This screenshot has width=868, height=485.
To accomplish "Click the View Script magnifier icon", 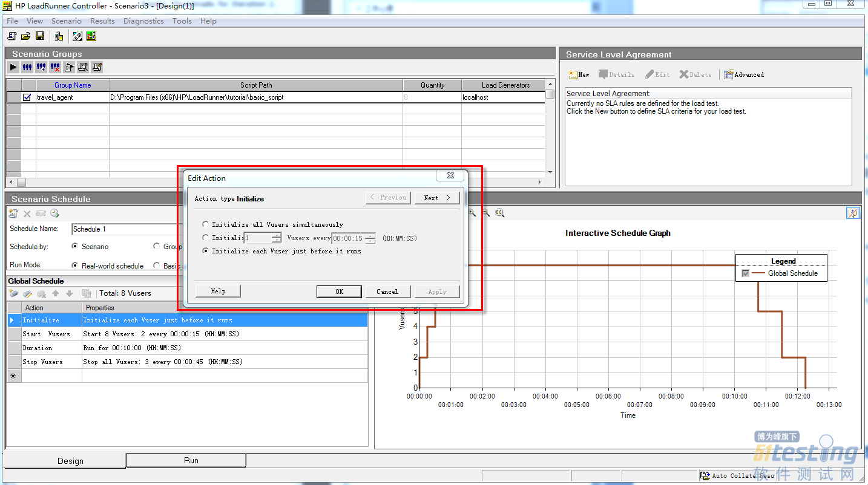I will [x=83, y=67].
